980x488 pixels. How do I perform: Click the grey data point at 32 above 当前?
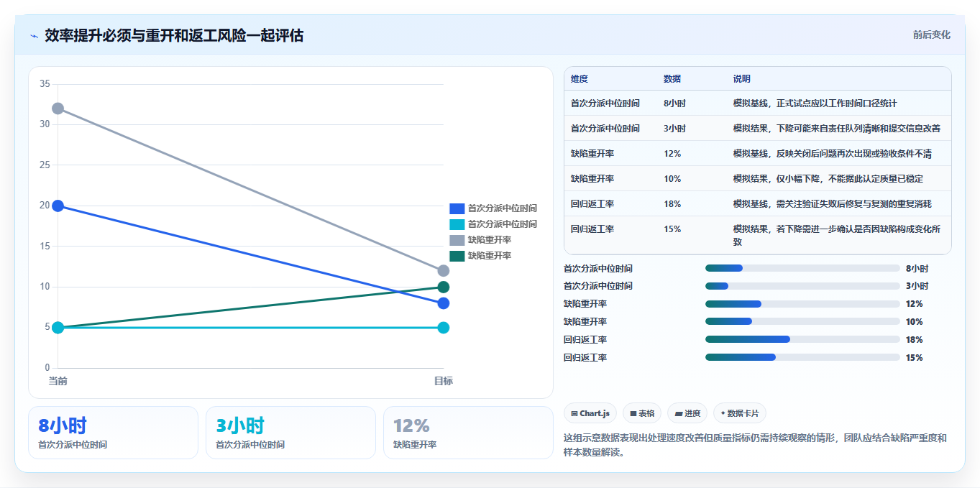[58, 109]
